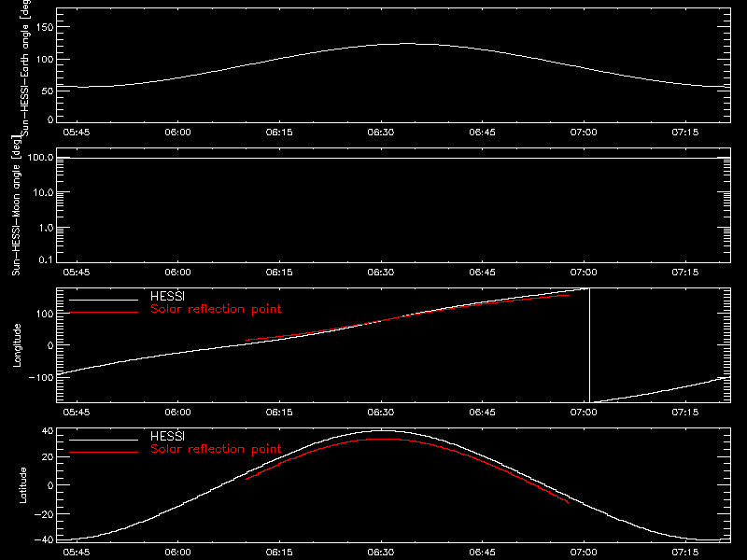The width and height of the screenshot is (747, 560).
Task: Click the flat Sun-HESSI-Moon angle line
Action: click(x=393, y=158)
